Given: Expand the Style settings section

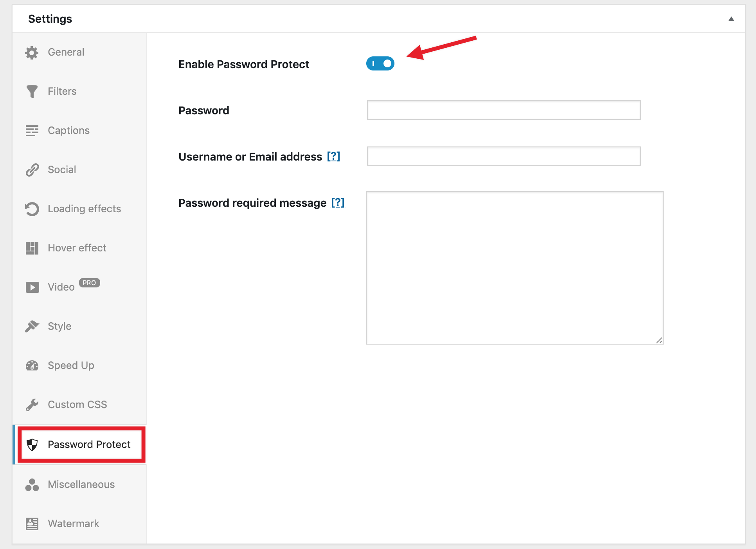Looking at the screenshot, I should click(59, 326).
